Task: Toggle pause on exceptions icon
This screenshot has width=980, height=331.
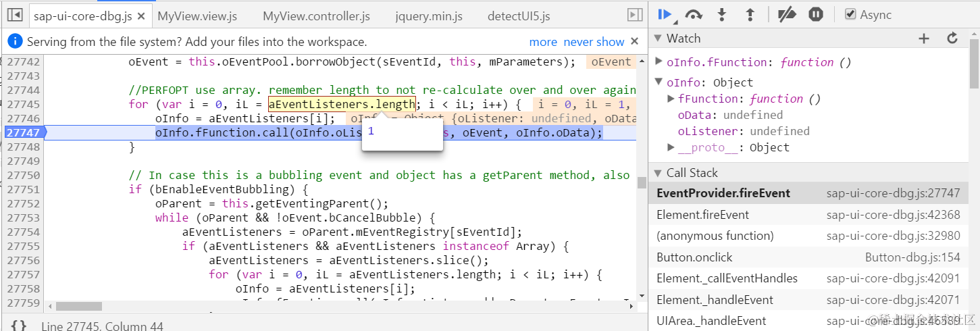Action: 816,14
